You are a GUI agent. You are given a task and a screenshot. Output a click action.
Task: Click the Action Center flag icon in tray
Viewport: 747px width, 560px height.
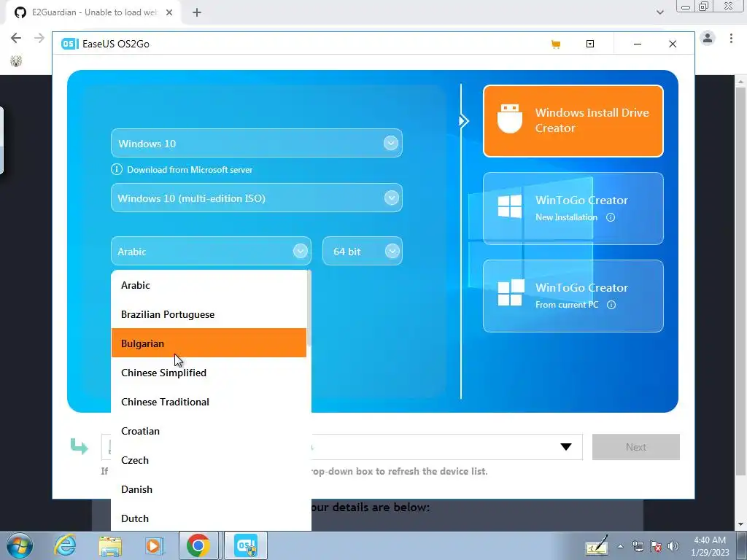point(656,546)
